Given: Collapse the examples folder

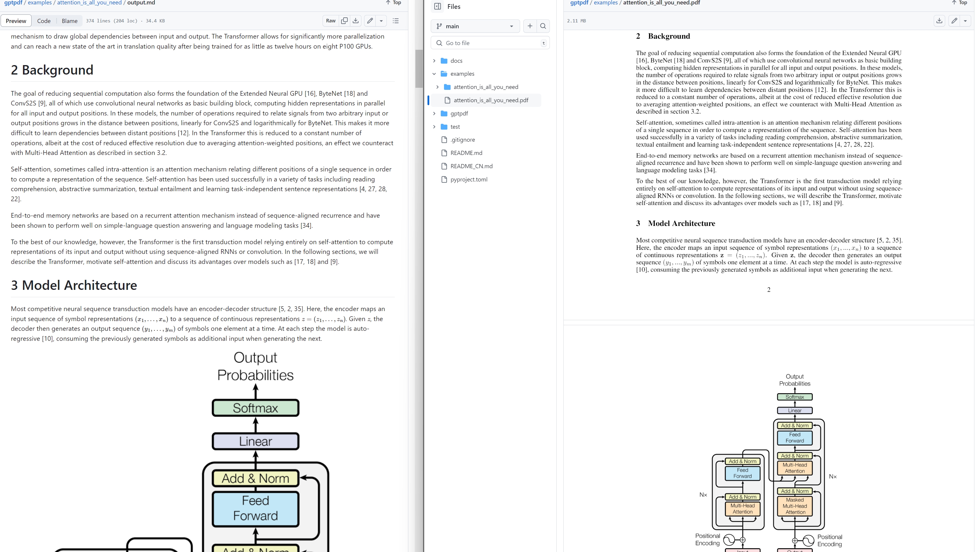Looking at the screenshot, I should pos(434,74).
